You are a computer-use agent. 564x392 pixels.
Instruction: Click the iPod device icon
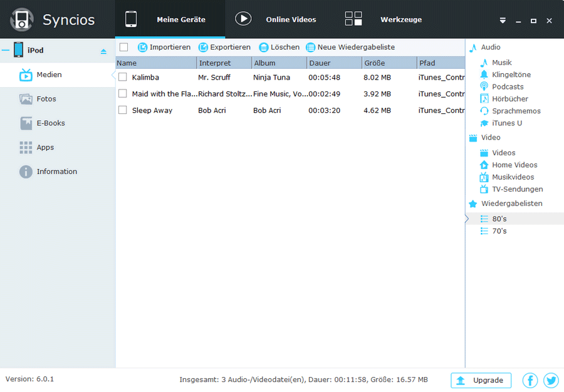pos(18,50)
